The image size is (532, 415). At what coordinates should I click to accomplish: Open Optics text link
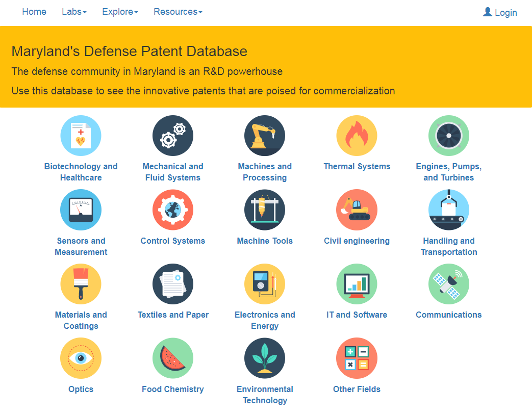(81, 389)
